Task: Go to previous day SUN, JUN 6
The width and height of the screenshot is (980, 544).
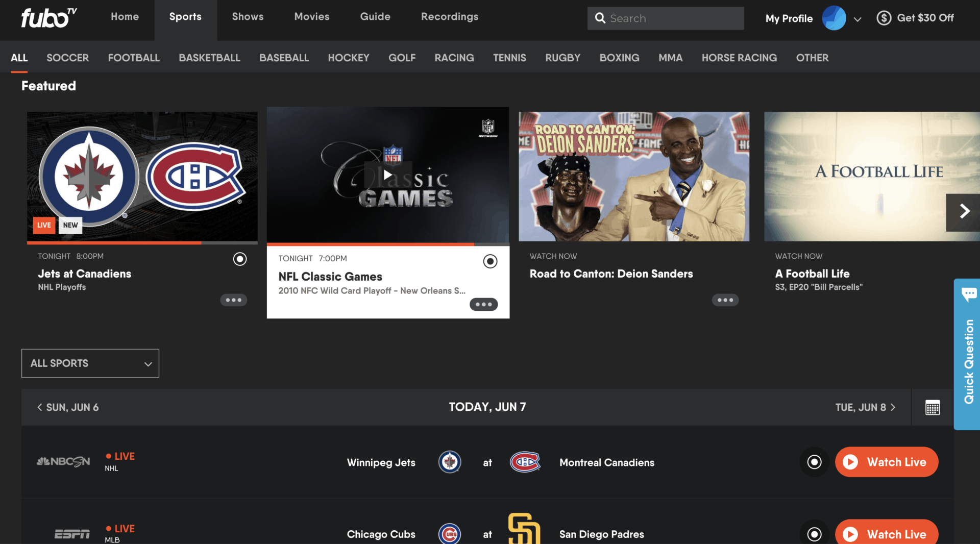Action: point(68,407)
